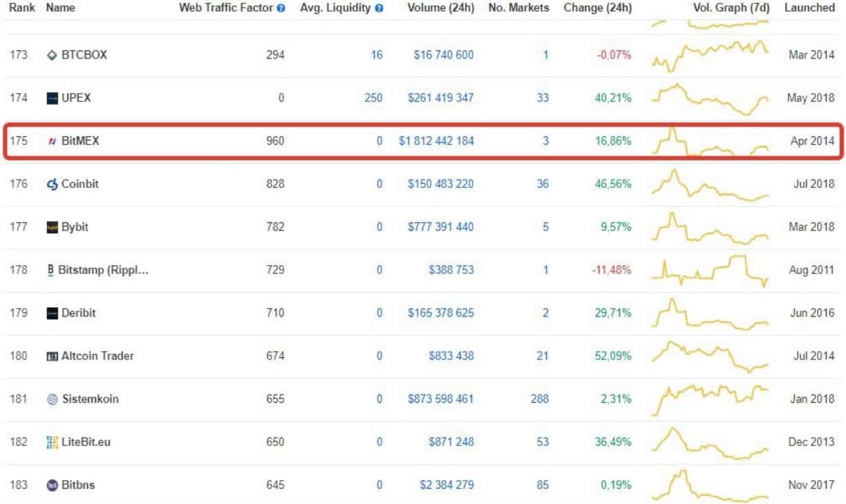Open the BitMEX exchange name link
This screenshot has width=846, height=504.
(x=80, y=141)
